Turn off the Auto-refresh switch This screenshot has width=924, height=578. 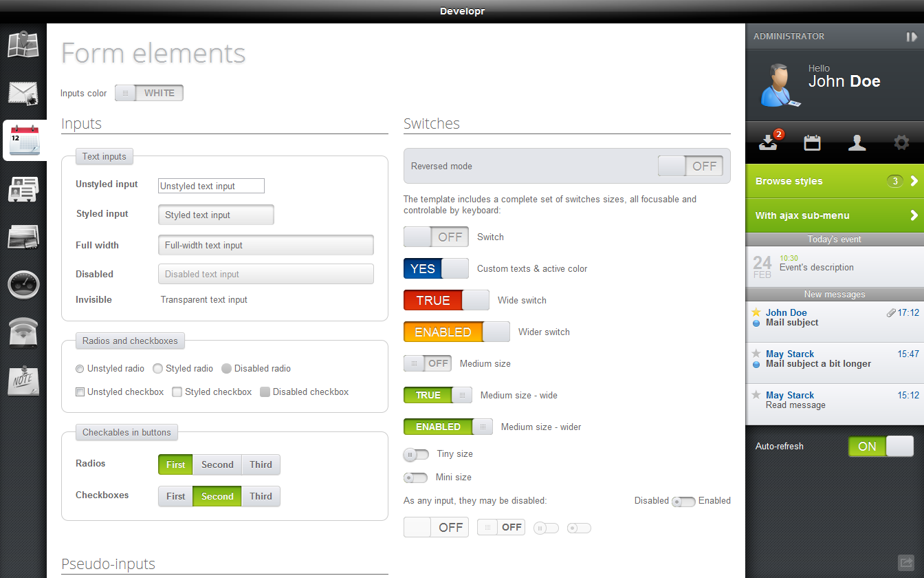click(881, 447)
